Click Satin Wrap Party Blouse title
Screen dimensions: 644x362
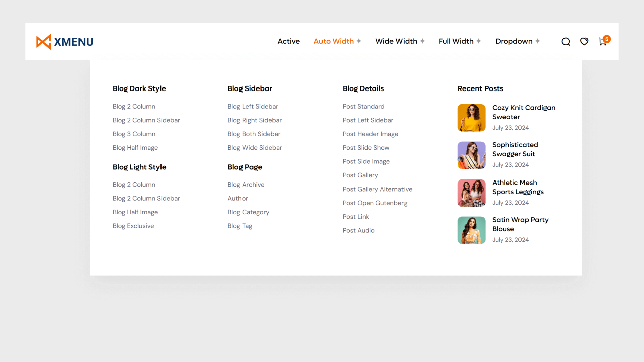pos(520,224)
